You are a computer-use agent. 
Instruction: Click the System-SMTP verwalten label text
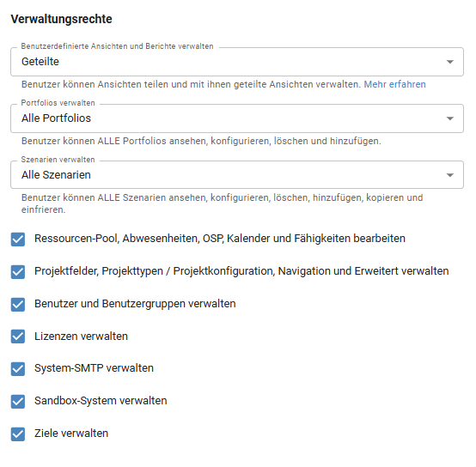click(95, 368)
